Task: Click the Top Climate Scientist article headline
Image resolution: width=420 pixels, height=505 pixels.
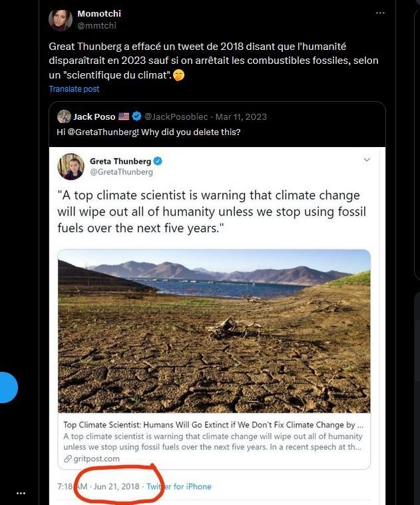Action: point(213,424)
